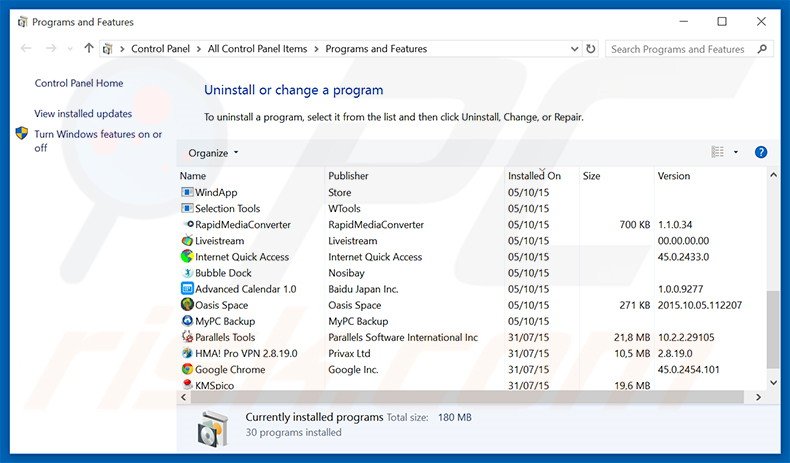Select the Google Chrome entry name
The image size is (790, 463).
pos(230,370)
